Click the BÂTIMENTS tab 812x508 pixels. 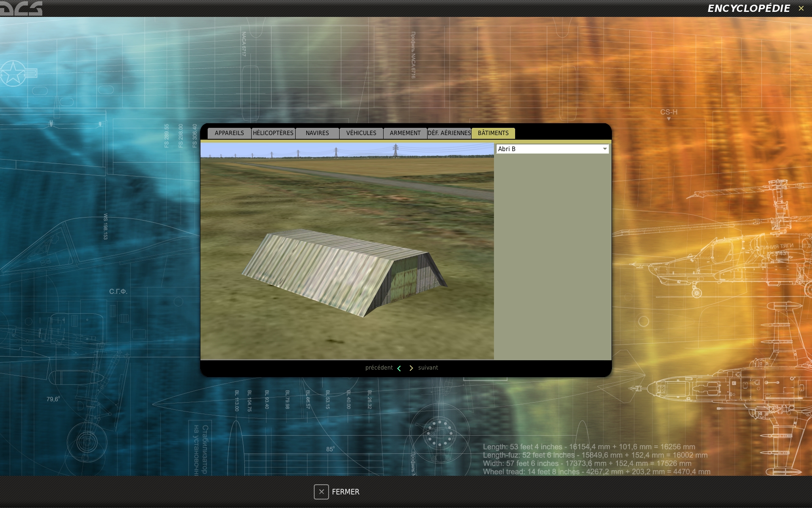click(x=493, y=133)
